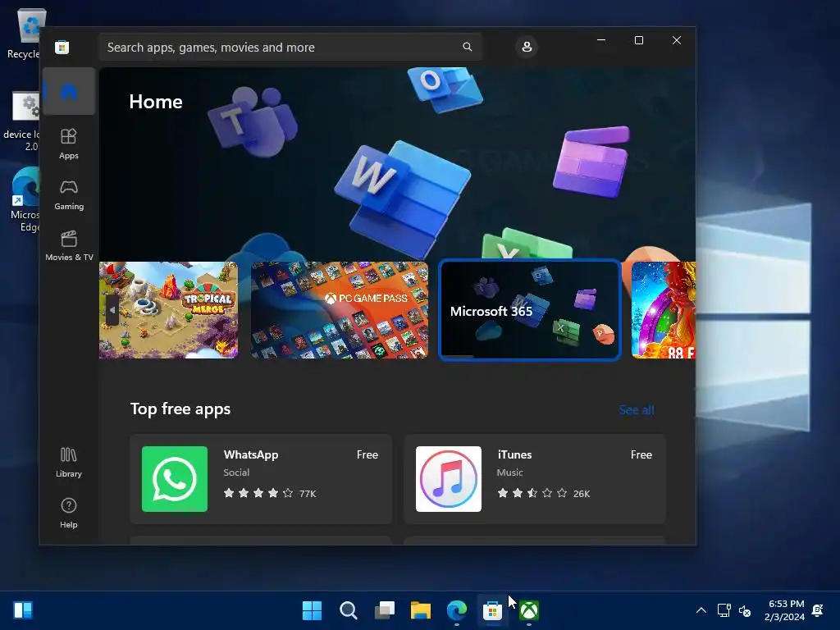Click See all for top free apps
Viewport: 840px width, 630px height.
(x=637, y=410)
